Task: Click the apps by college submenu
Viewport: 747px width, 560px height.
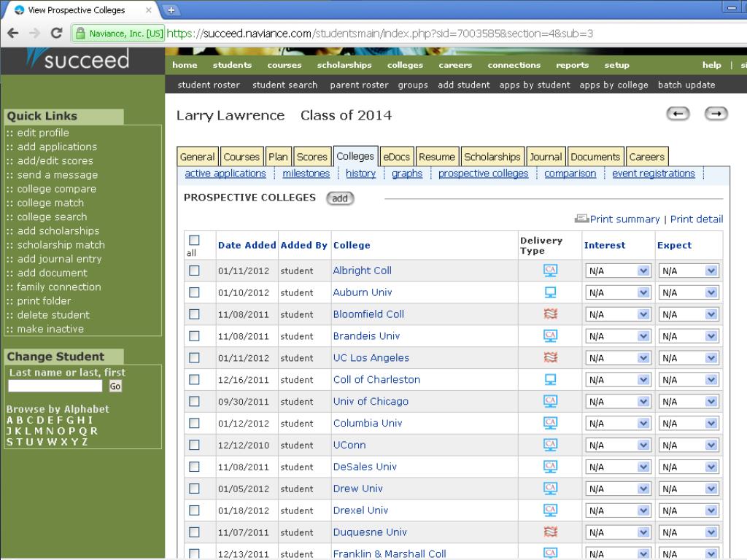Action: 614,85
